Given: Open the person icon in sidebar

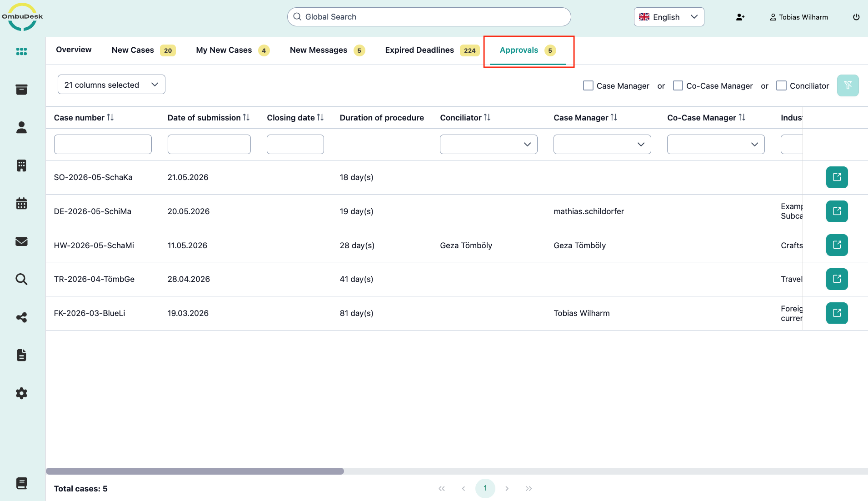Looking at the screenshot, I should tap(21, 127).
